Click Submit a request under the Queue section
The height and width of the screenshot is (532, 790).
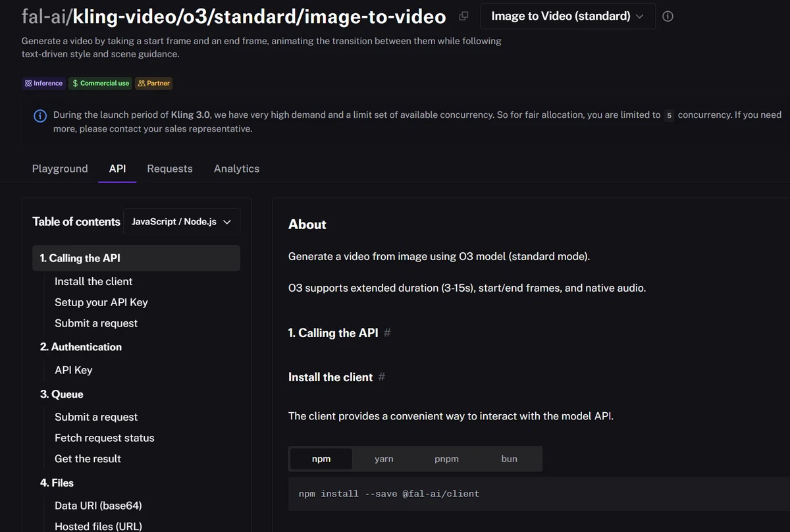click(96, 417)
